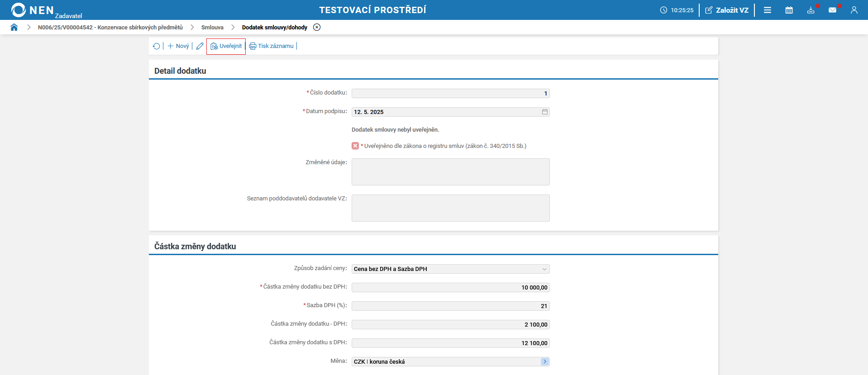The height and width of the screenshot is (375, 868).
Task: Close the Dodatek smlouvy/dohody breadcrumb
Action: [x=317, y=27]
